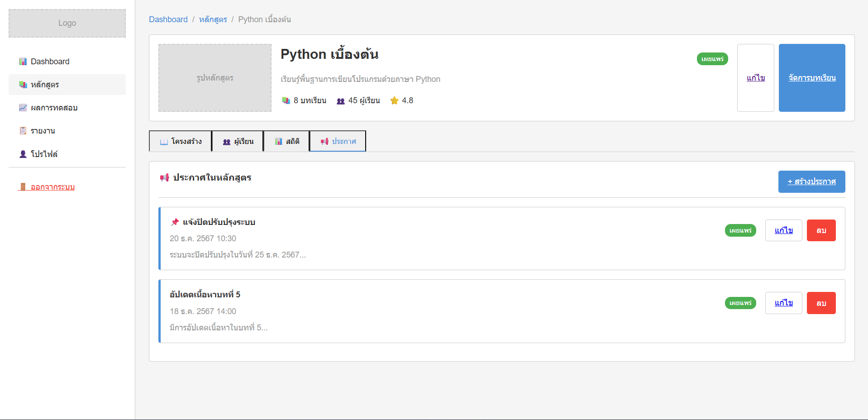Open the ผู้เรียน tab
Screen dimensions: 868x420
pyautogui.click(x=238, y=141)
